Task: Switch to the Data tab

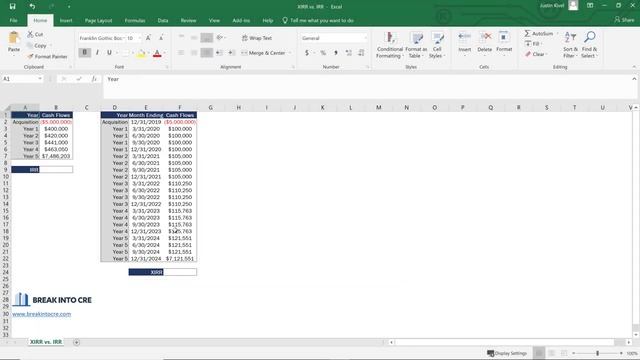Action: pyautogui.click(x=163, y=20)
